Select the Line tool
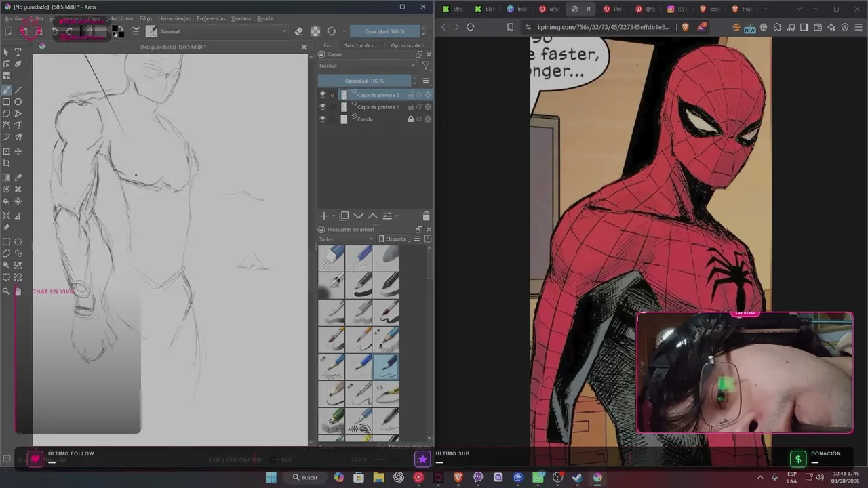The height and width of the screenshot is (488, 868). [18, 89]
